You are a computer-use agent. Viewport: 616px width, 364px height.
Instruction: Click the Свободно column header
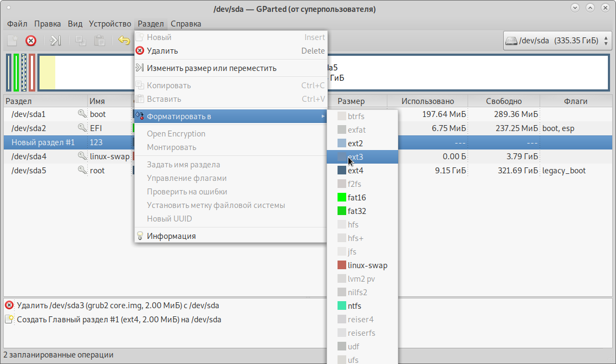[x=504, y=101]
